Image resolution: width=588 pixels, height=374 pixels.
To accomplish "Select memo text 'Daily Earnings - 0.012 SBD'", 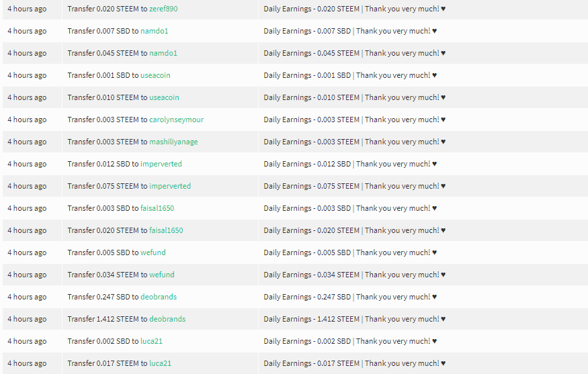I will 307,163.
